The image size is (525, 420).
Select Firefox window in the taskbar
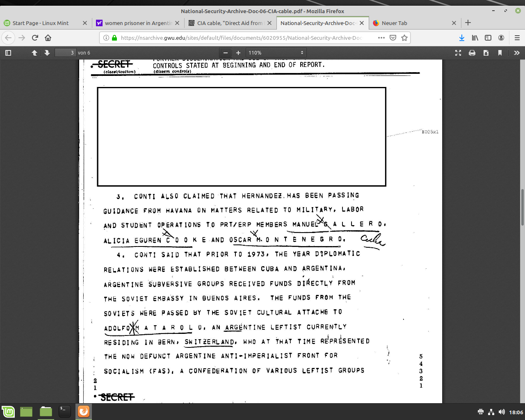pyautogui.click(x=84, y=411)
